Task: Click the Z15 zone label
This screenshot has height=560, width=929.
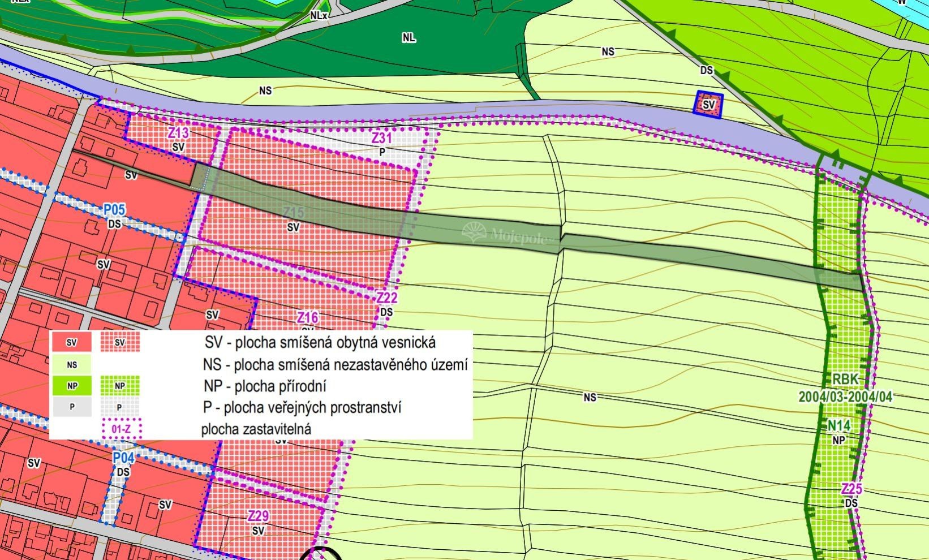Action: pyautogui.click(x=294, y=213)
